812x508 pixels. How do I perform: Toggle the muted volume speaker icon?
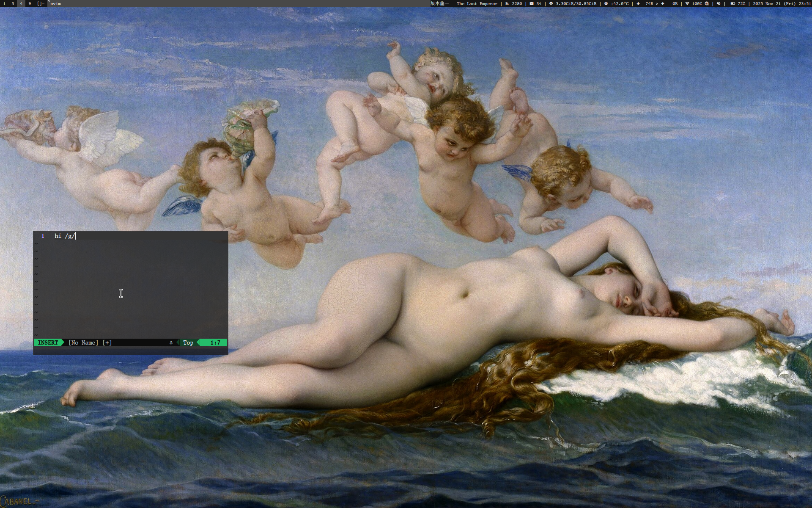(x=719, y=3)
